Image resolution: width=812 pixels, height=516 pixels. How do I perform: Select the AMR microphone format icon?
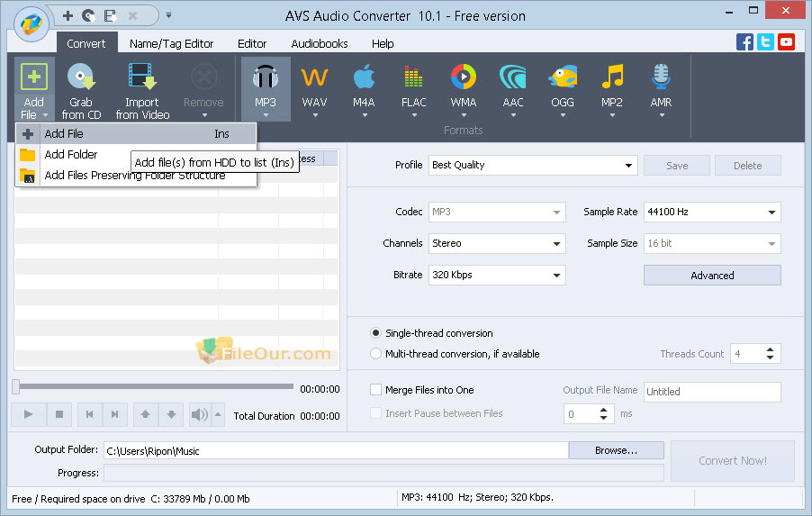(x=662, y=77)
